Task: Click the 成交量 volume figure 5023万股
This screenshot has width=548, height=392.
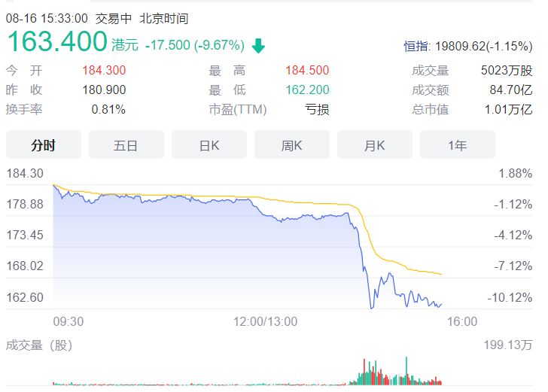Action: [x=507, y=71]
